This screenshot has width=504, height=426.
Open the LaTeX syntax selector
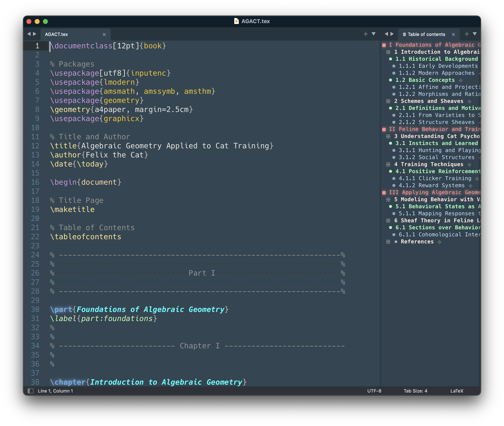(x=457, y=391)
